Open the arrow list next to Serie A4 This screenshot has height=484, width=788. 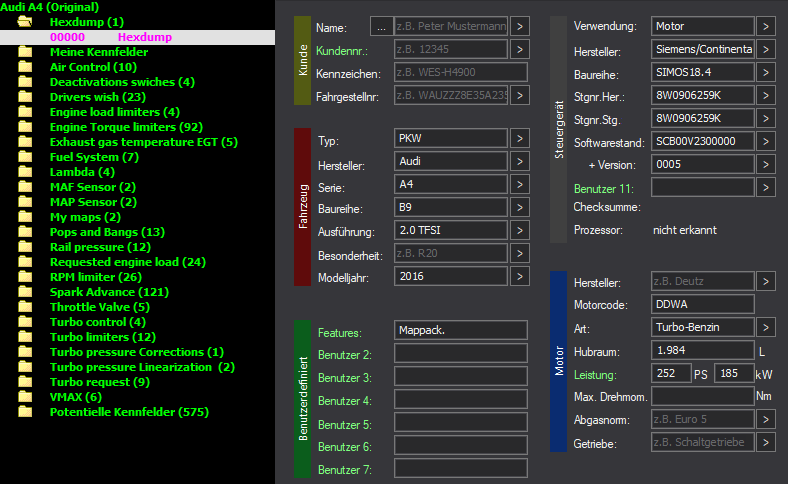(520, 184)
